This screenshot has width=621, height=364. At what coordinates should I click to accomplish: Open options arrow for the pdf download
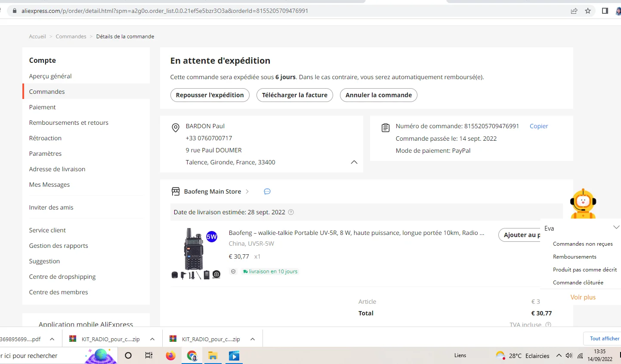tap(52, 339)
